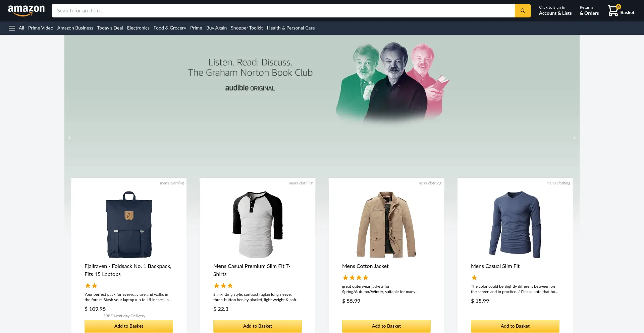Click the Amazon logo
The height and width of the screenshot is (333, 644).
pyautogui.click(x=26, y=11)
